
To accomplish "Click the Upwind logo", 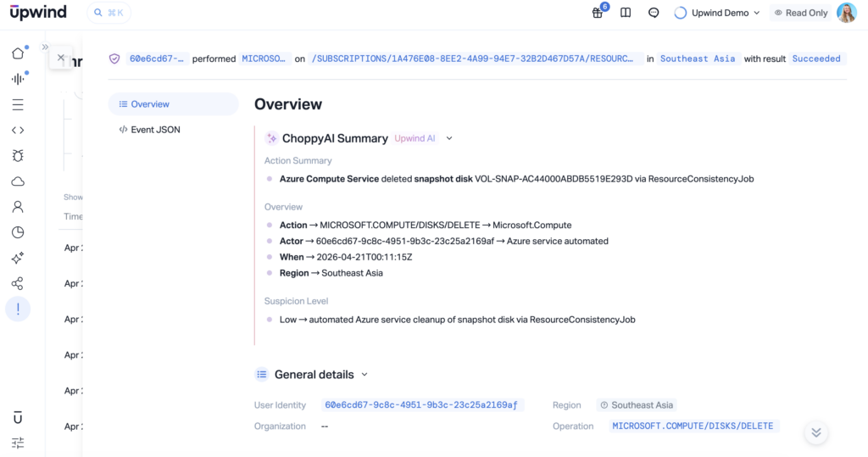I will (x=38, y=12).
